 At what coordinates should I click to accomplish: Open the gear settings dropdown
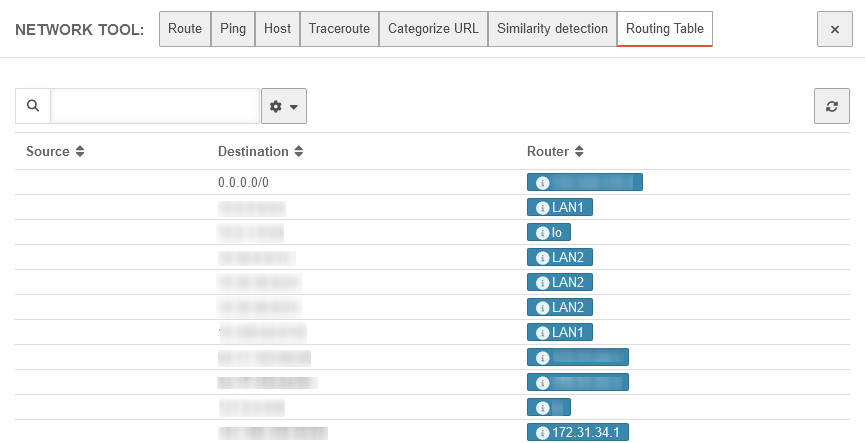283,106
